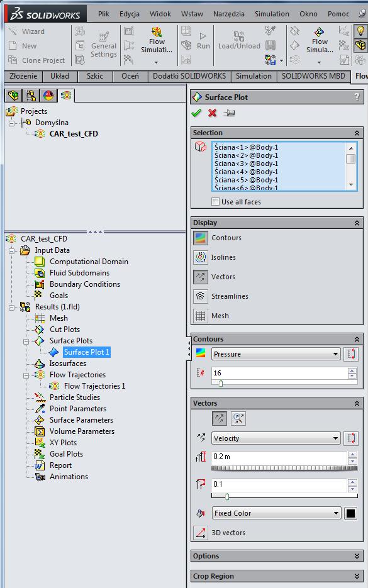Toggle 3D vectors option
This screenshot has height=588, width=368.
200,533
